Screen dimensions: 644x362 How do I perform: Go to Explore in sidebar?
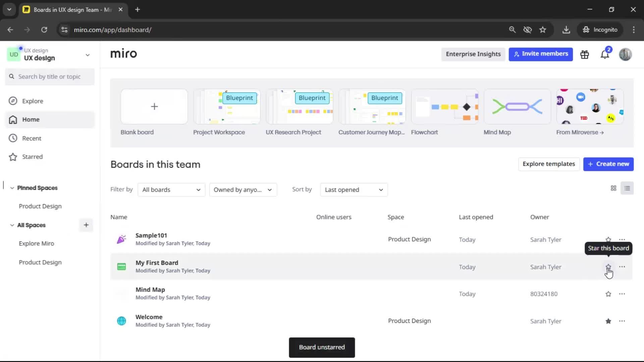point(50,101)
